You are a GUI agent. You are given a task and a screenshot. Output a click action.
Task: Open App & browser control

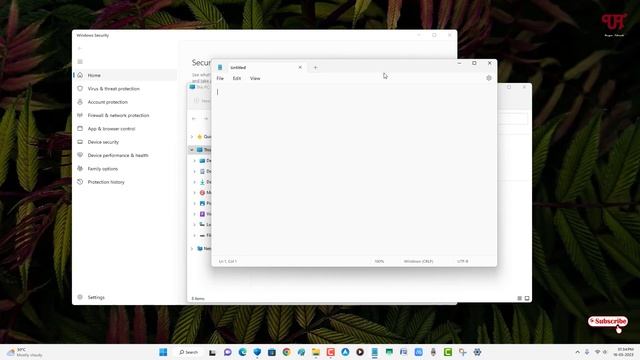tap(125, 129)
